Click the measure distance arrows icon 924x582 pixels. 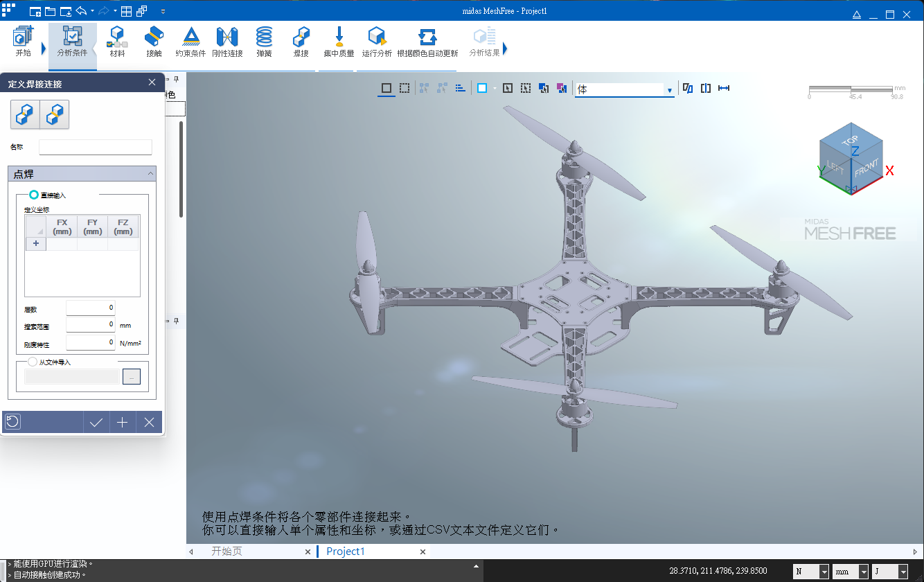point(724,88)
